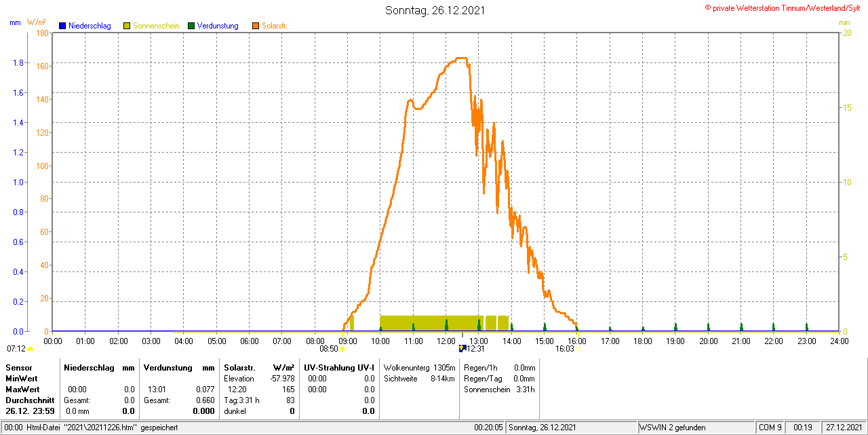The image size is (868, 435).
Task: Click the Sonnenschein 3:31h entry
Action: (500, 390)
